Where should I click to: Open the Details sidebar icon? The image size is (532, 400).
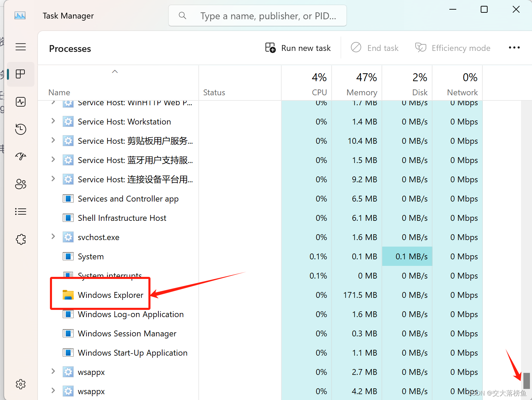[x=21, y=212]
